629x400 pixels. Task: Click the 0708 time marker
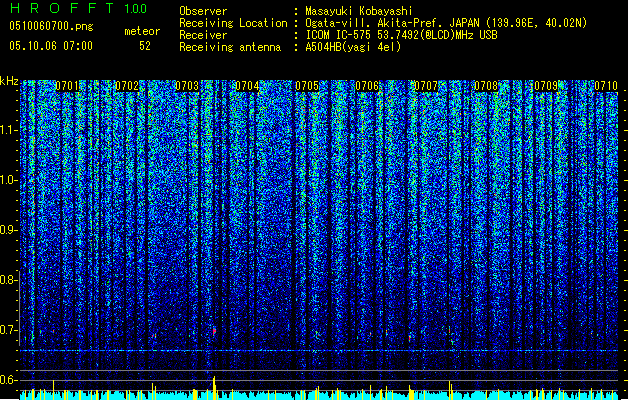[x=486, y=86]
